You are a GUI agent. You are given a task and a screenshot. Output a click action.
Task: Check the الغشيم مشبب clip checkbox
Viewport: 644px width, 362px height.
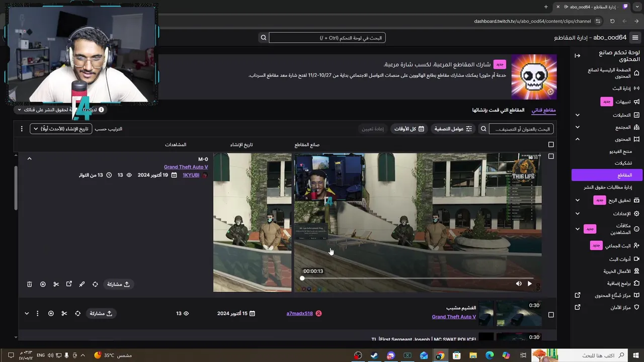551,315
